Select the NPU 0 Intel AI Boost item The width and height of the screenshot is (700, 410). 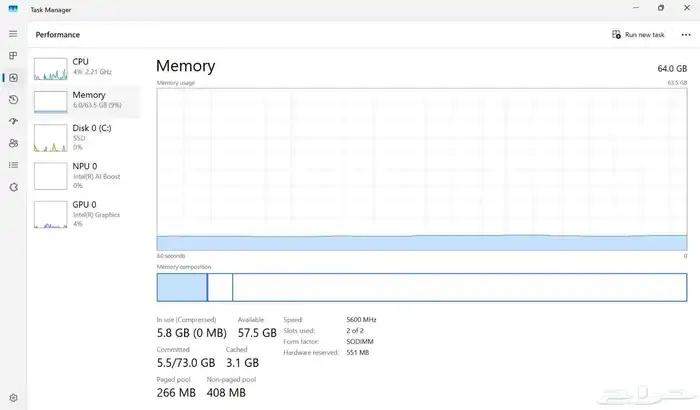pyautogui.click(x=86, y=175)
